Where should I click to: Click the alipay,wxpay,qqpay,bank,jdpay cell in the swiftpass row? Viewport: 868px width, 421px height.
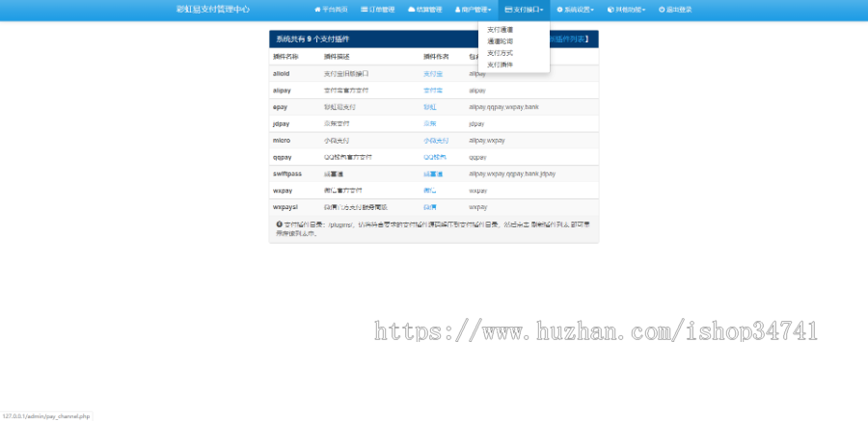click(x=512, y=173)
